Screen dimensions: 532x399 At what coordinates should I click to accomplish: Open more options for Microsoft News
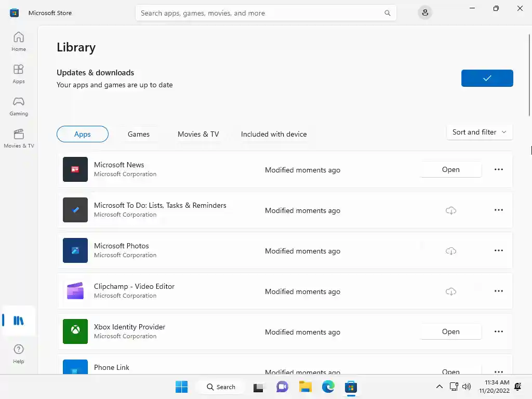pyautogui.click(x=499, y=169)
